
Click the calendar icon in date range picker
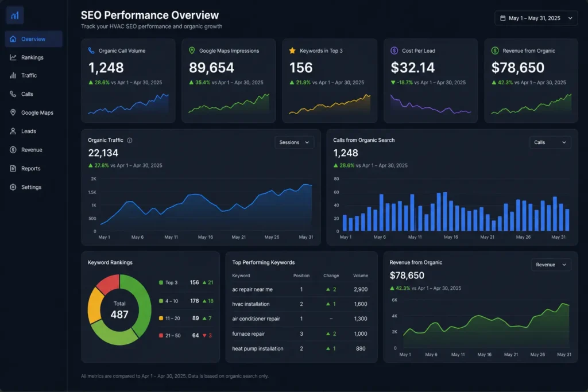coord(503,18)
